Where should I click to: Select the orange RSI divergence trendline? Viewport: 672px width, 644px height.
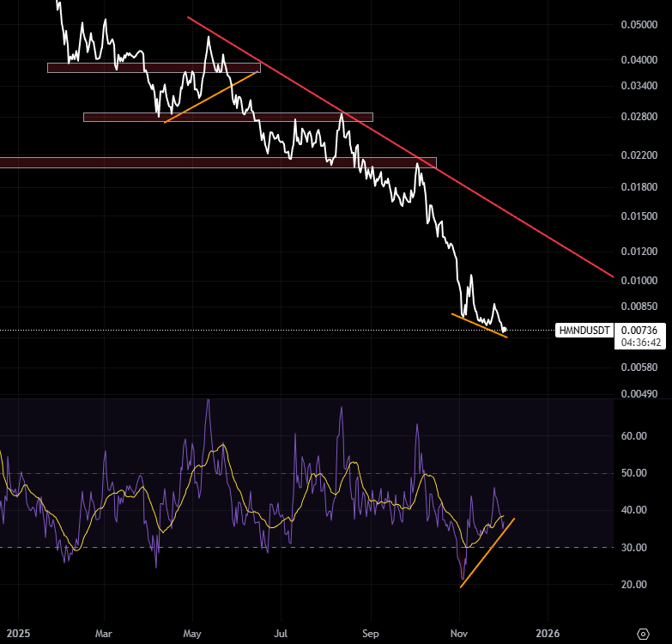pyautogui.click(x=487, y=553)
